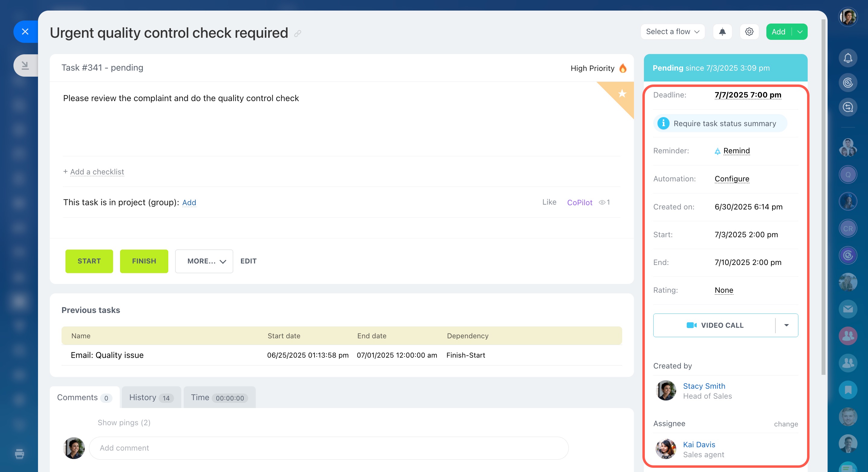
Task: Click Stacy Smith's avatar photo
Action: pos(666,391)
